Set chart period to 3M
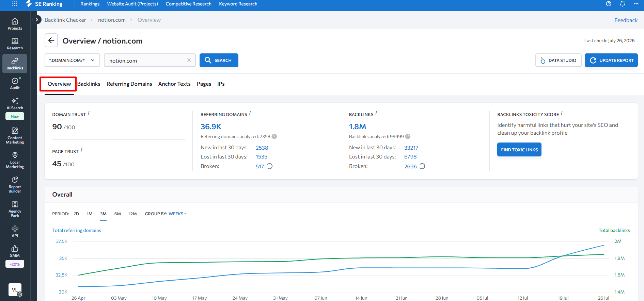This screenshot has width=644, height=301. pyautogui.click(x=104, y=214)
